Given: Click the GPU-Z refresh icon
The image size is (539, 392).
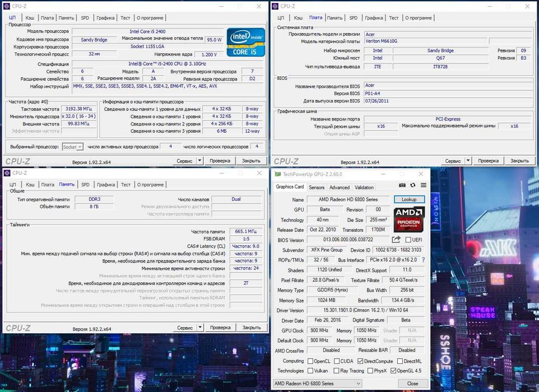Looking at the screenshot, I should click(413, 185).
